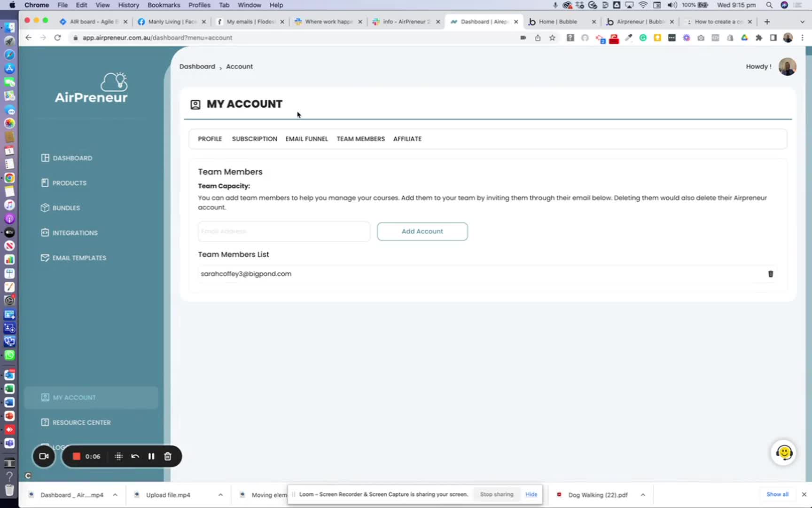Select the Team Members tab

(360, 139)
